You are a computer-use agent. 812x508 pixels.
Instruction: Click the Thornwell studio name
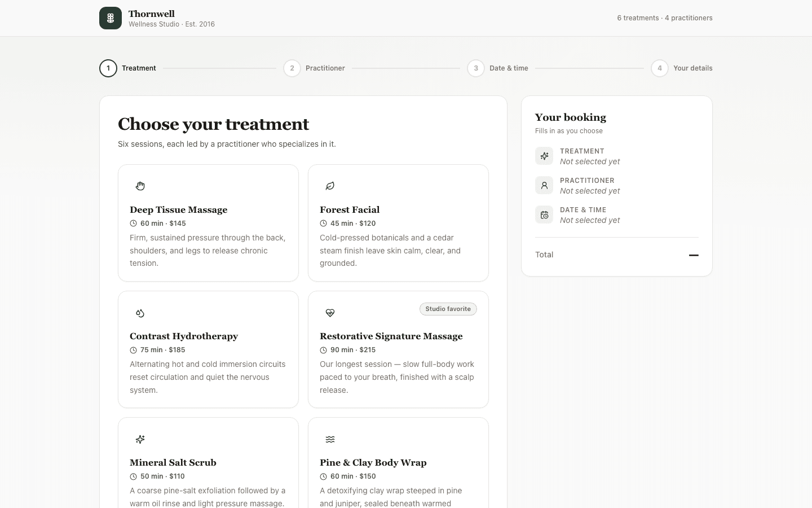pos(152,14)
